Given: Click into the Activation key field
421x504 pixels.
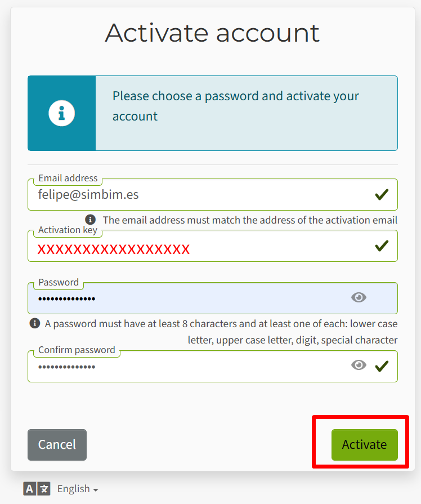Looking at the screenshot, I should coord(197,248).
